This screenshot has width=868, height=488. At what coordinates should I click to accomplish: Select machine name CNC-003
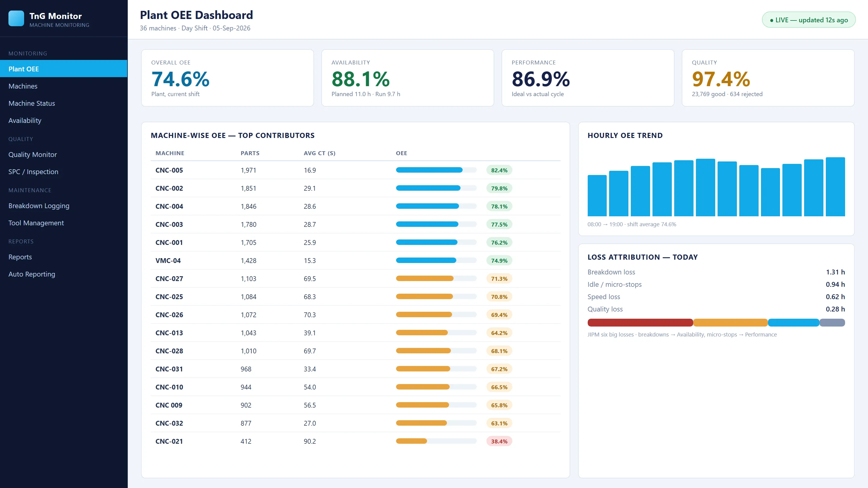[x=169, y=224]
